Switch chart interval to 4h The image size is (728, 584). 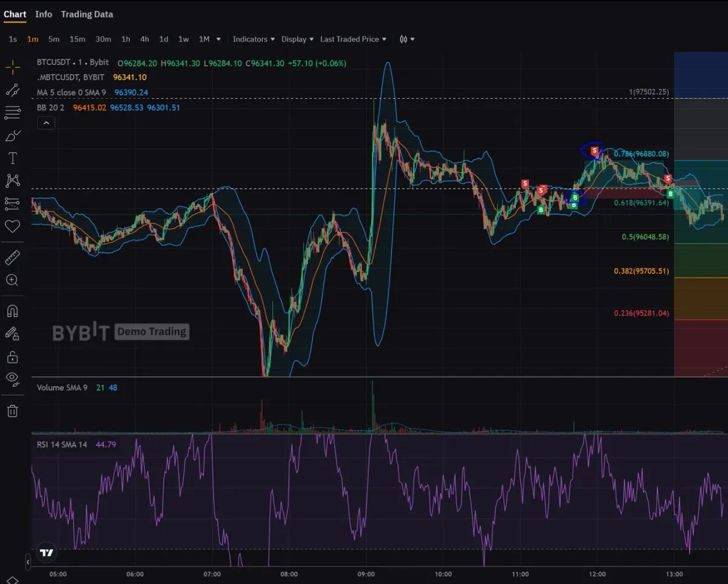(144, 39)
